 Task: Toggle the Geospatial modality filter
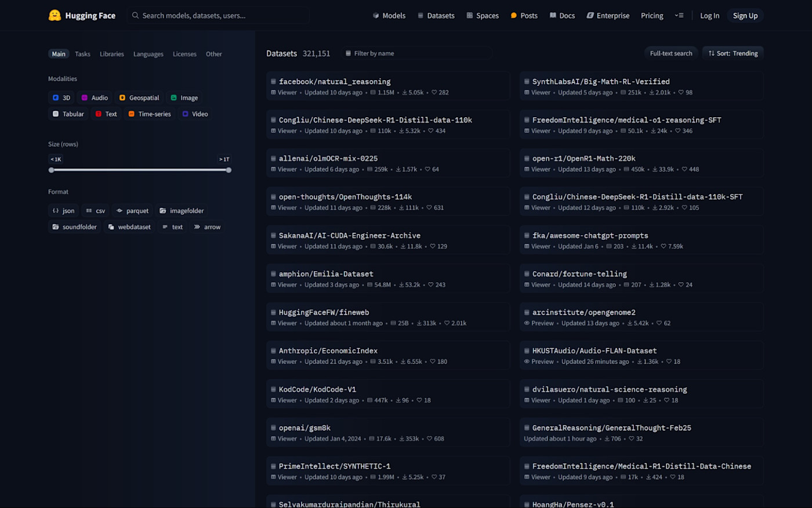click(139, 98)
